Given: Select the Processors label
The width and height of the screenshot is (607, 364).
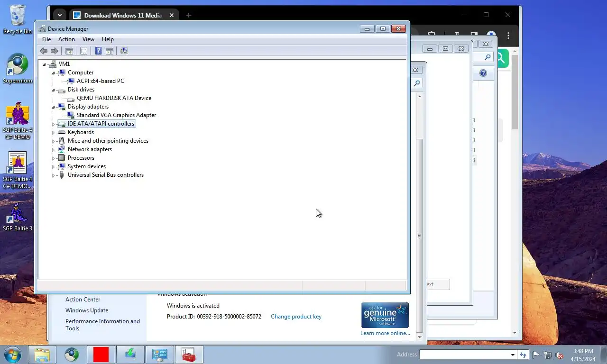Looking at the screenshot, I should click(81, 158).
